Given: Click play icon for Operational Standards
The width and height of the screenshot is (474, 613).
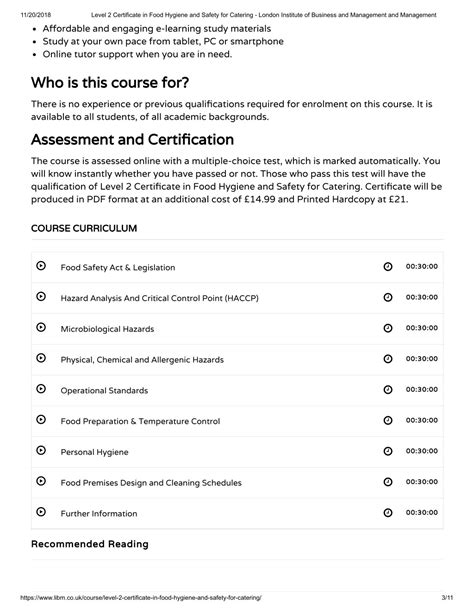Looking at the screenshot, I should [41, 389].
